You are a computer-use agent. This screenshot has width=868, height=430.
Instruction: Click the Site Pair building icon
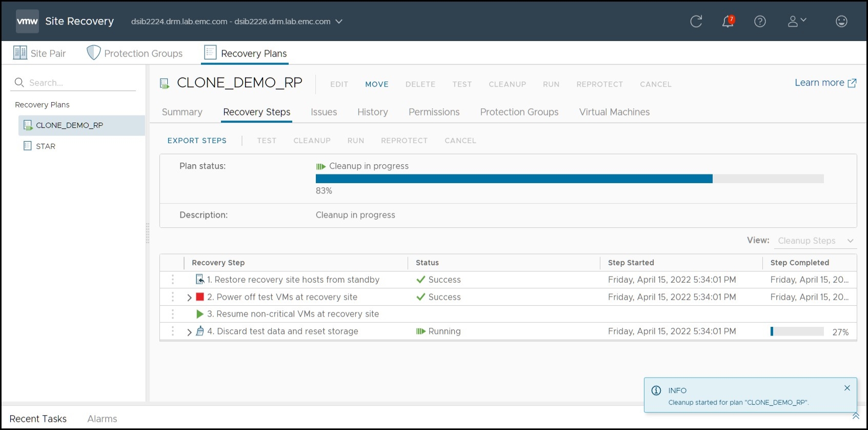(20, 53)
